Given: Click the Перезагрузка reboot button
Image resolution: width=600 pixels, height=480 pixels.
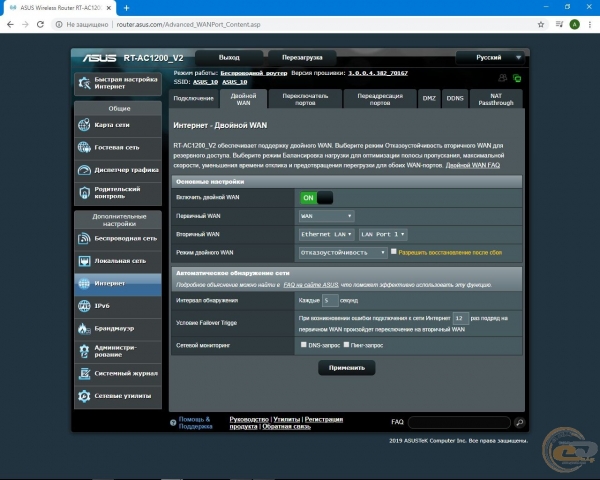Looking at the screenshot, I should [302, 58].
